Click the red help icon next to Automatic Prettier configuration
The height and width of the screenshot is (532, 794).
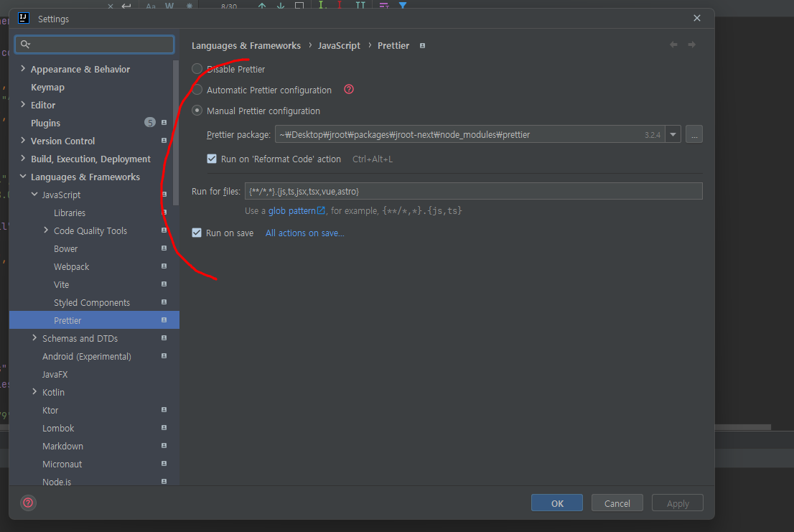click(349, 90)
